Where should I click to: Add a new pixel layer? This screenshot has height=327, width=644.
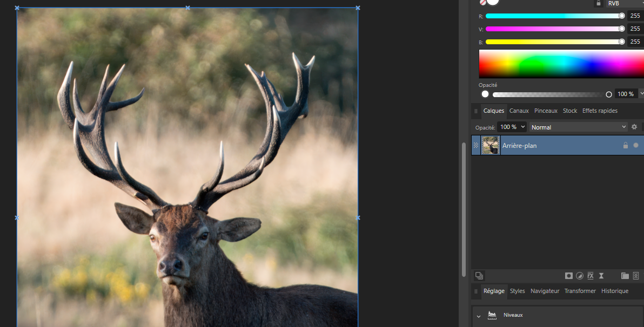point(636,276)
